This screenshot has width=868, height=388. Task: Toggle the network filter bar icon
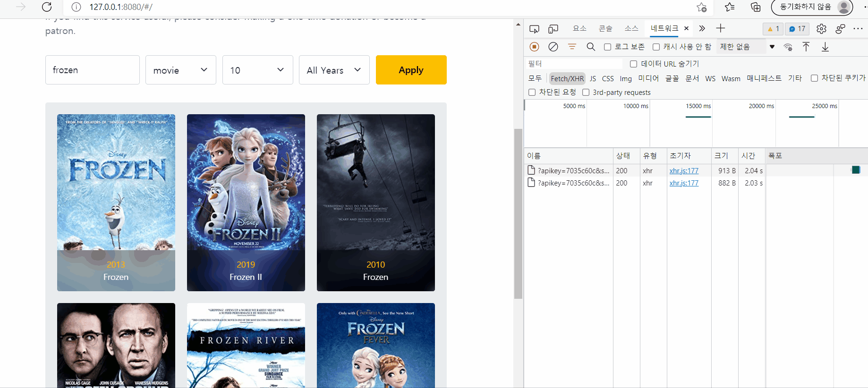point(572,47)
